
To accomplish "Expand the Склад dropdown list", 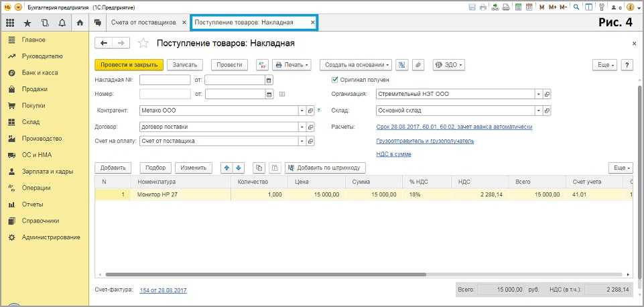I will (x=538, y=111).
